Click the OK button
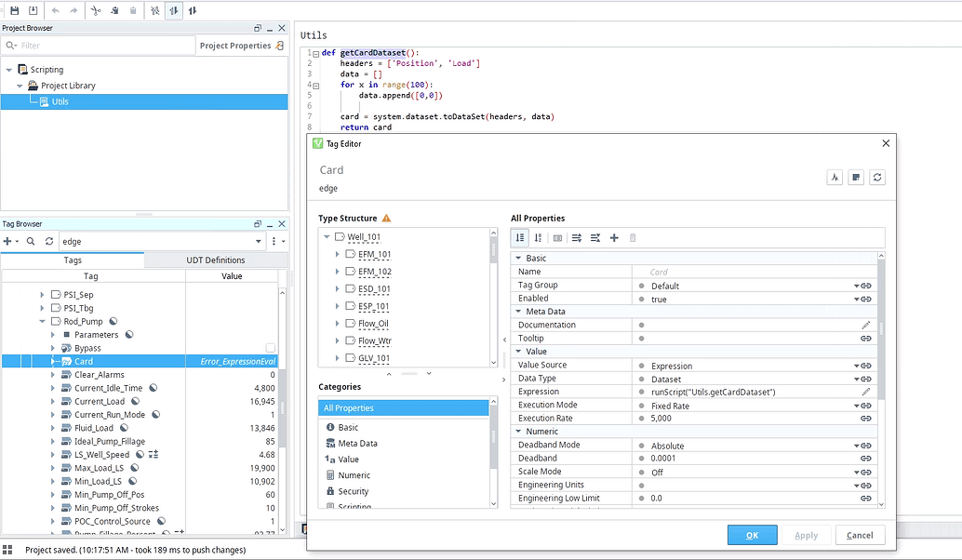Viewport: 962px width, 560px height. coord(752,535)
